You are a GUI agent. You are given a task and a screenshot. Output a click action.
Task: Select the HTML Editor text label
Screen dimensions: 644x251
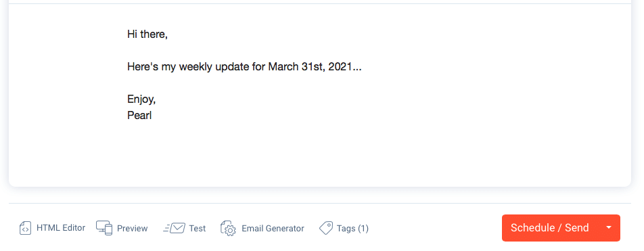pos(61,228)
